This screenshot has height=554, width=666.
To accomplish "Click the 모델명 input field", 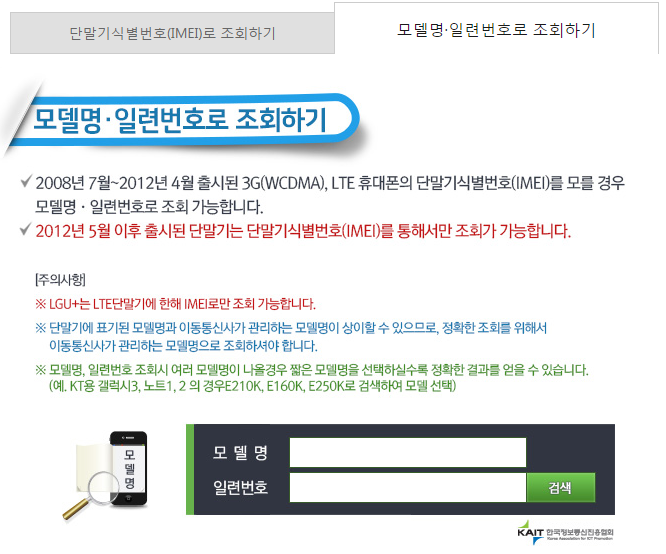I will pos(408,452).
